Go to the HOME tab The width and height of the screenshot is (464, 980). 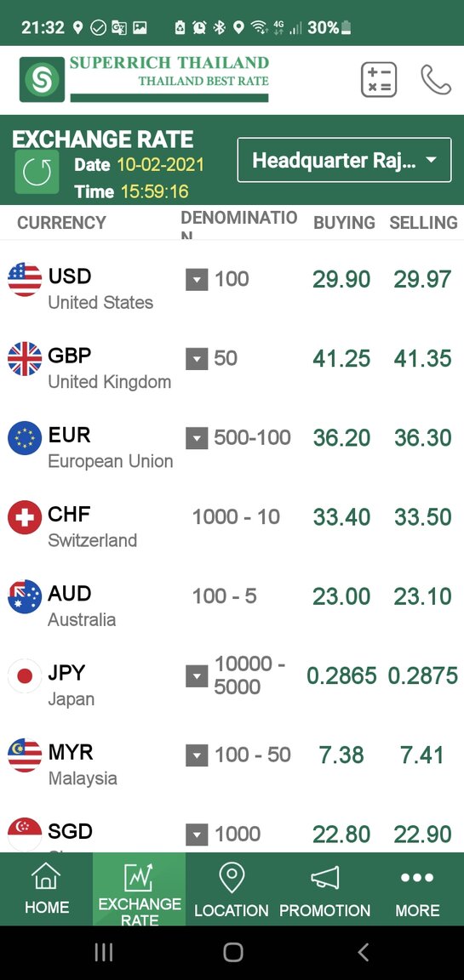(x=46, y=889)
